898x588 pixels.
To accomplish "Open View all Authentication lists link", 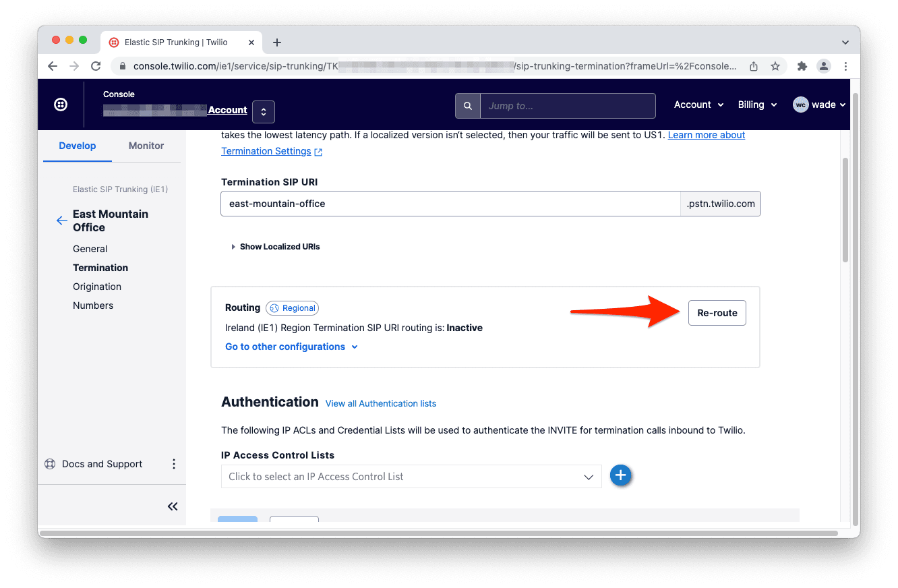I will (380, 403).
